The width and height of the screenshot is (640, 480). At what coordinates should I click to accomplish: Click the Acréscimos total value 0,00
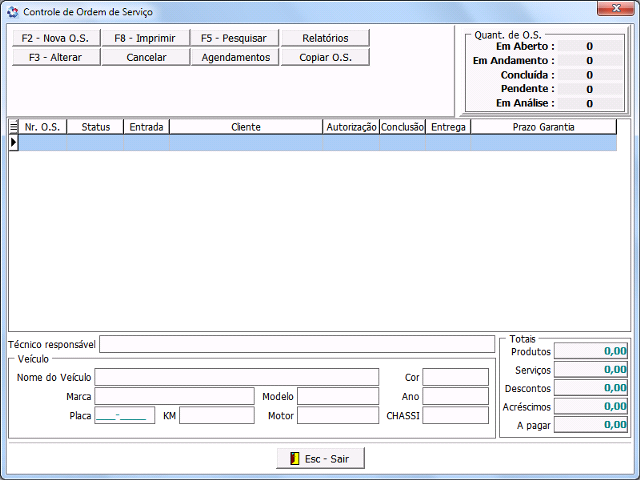591,406
